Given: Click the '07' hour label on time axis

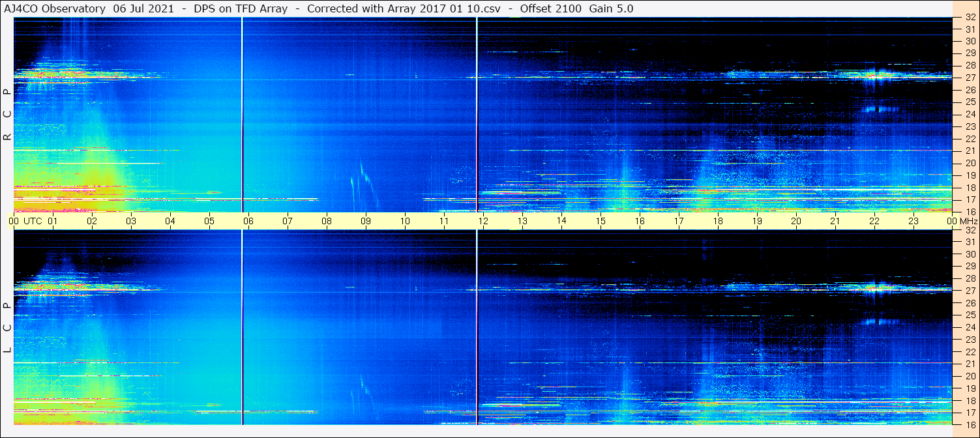Looking at the screenshot, I should 288,221.
